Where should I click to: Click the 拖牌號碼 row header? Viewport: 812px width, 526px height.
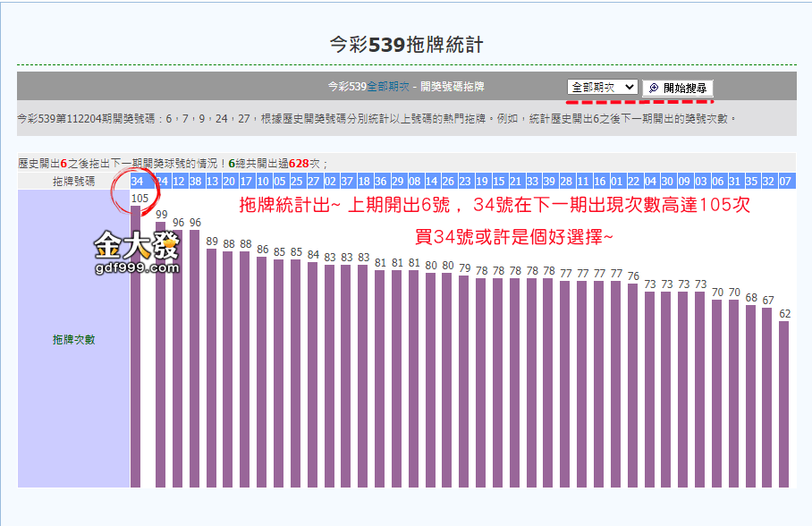(73, 181)
